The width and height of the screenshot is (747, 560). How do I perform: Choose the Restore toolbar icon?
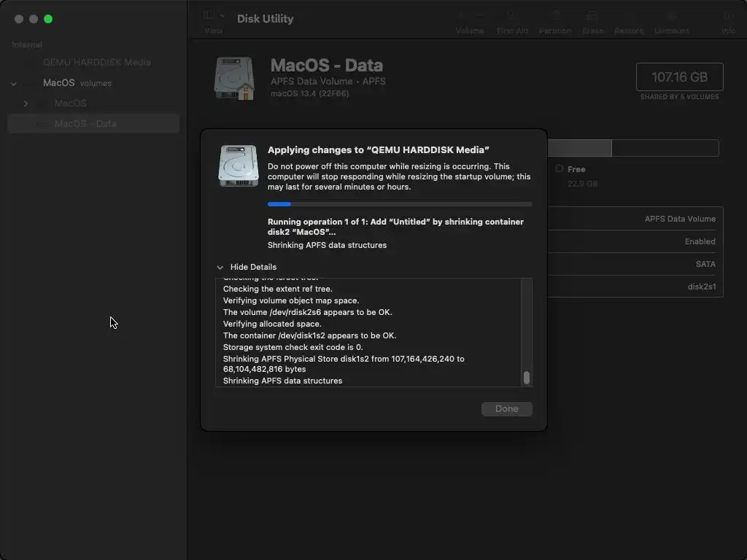click(x=629, y=15)
